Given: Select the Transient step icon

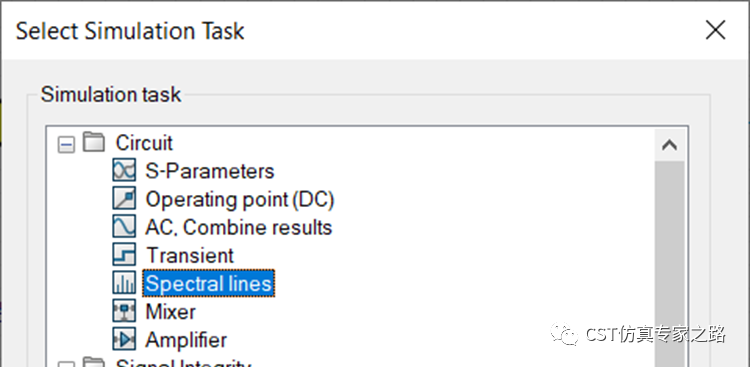Looking at the screenshot, I should pyautogui.click(x=124, y=255).
